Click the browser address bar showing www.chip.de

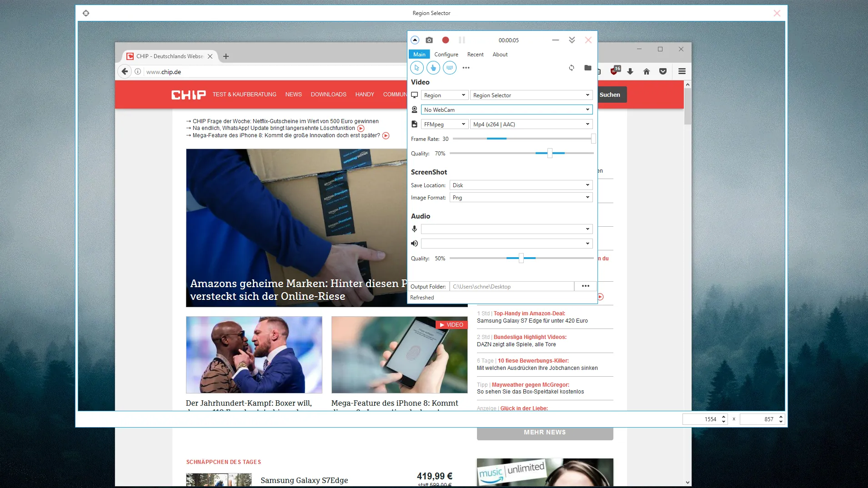(x=273, y=72)
